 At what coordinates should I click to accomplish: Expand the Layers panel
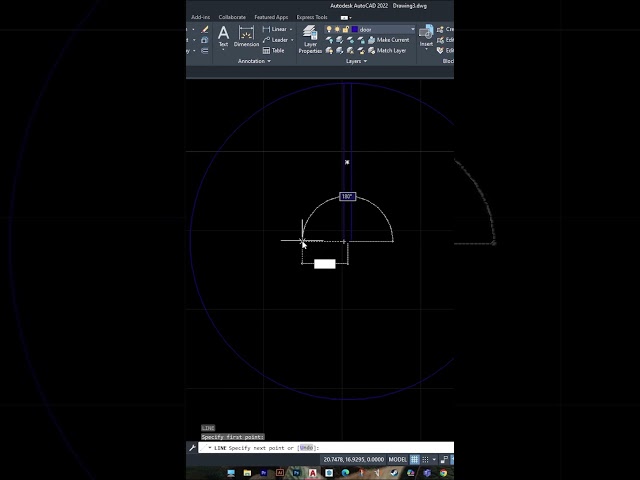356,61
